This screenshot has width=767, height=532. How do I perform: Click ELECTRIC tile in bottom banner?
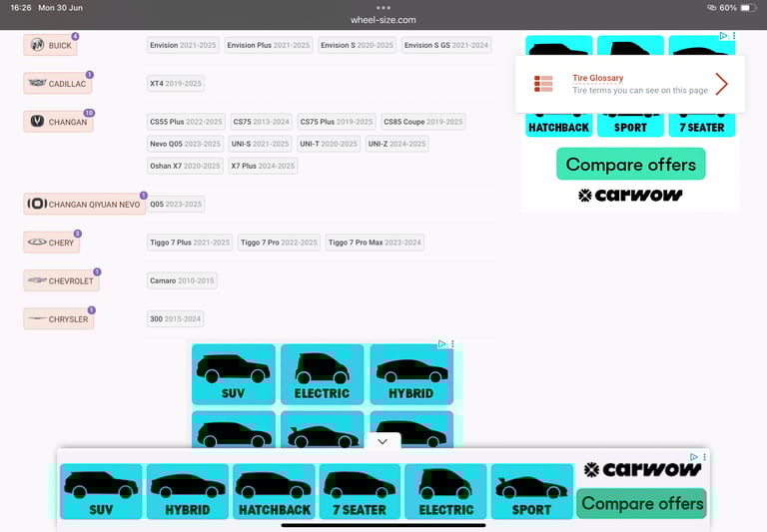tap(445, 491)
